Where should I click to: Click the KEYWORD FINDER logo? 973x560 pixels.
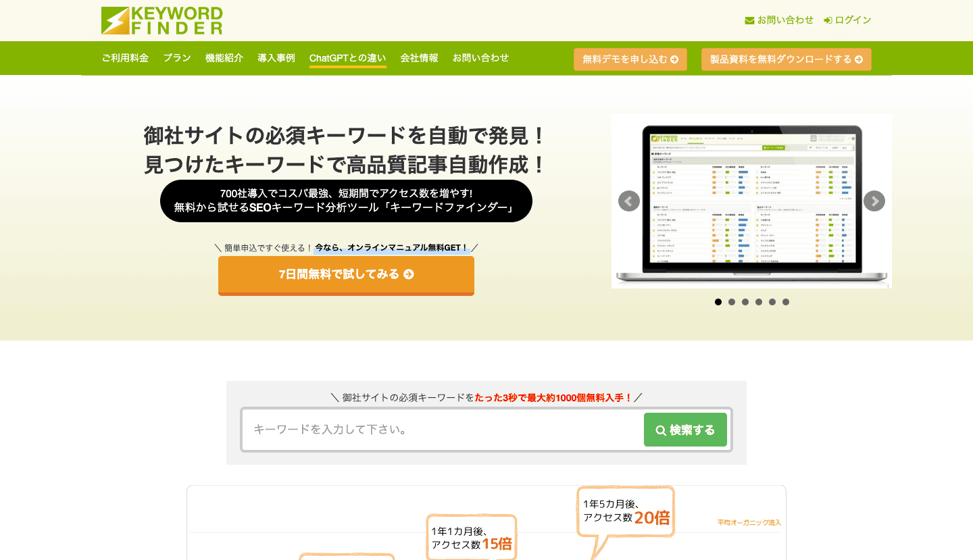point(161,20)
